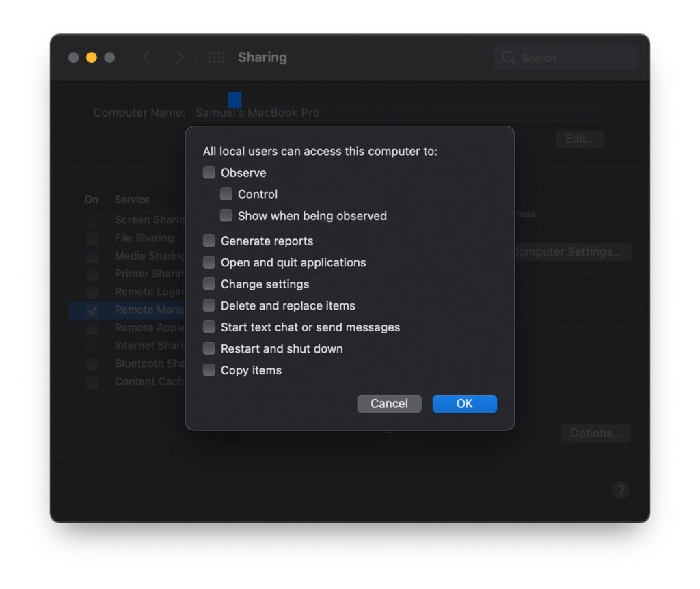Select Content Caching in service list

[150, 382]
